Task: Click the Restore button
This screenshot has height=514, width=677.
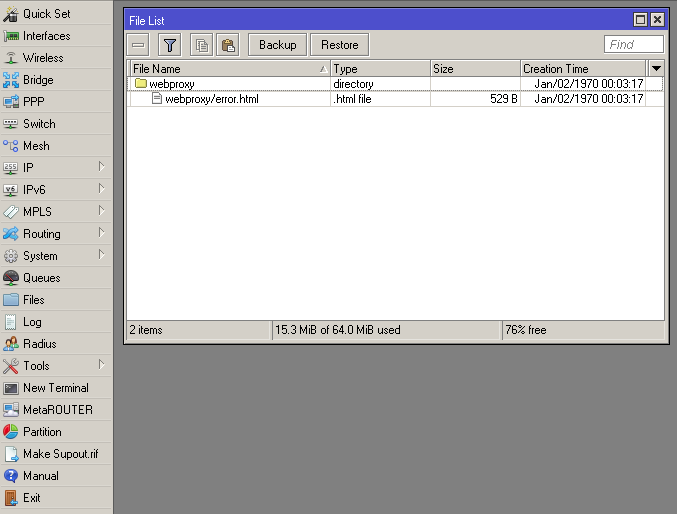Action: 340,45
